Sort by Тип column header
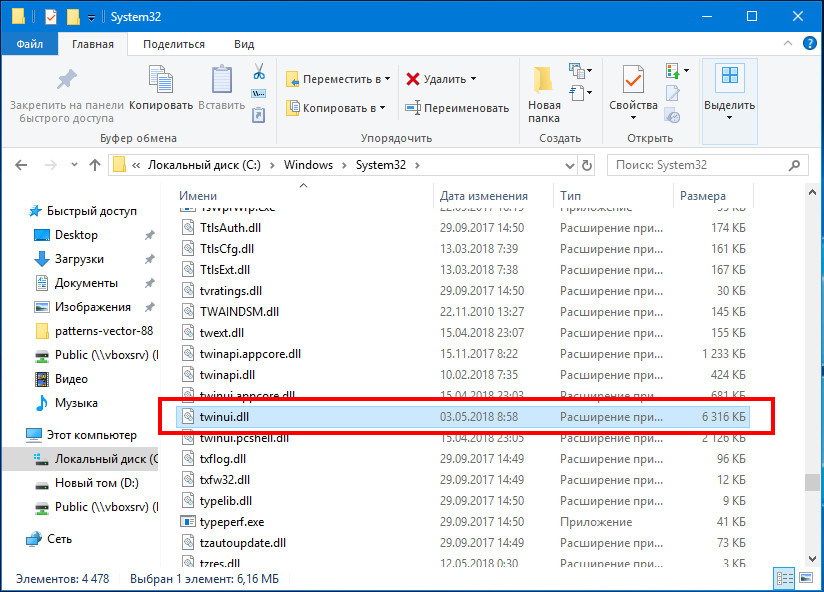 coord(570,196)
